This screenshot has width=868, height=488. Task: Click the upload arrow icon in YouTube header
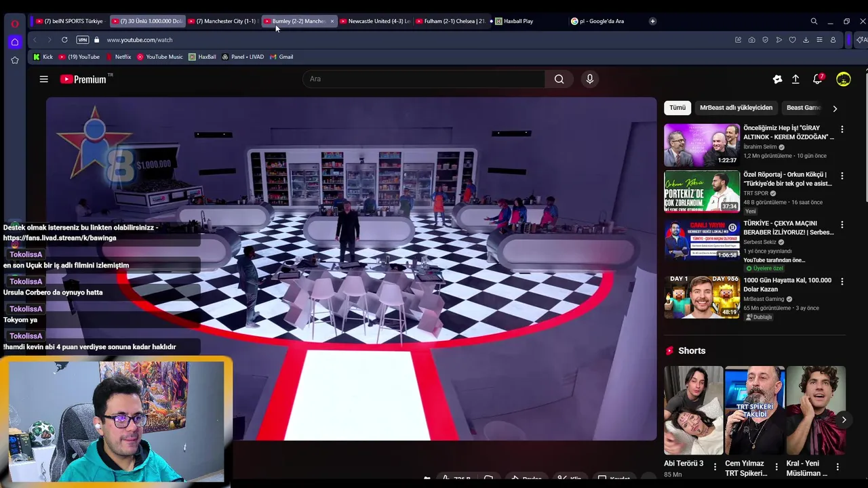tap(795, 79)
